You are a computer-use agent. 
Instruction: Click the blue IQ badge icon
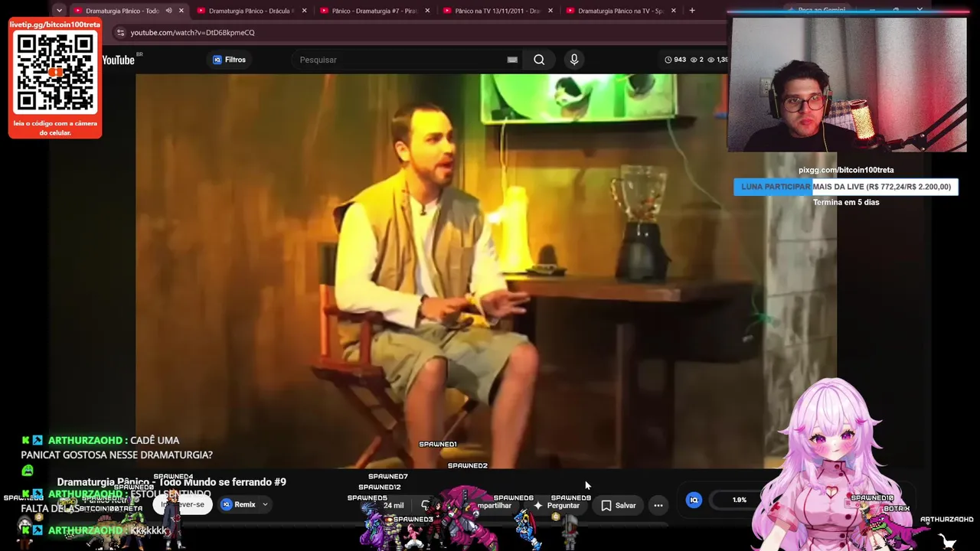coord(694,500)
